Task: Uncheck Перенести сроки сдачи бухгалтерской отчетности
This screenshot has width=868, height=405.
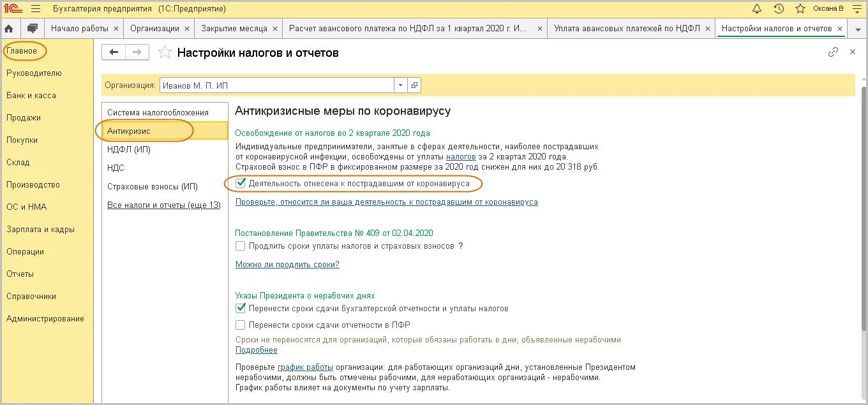Action: tap(240, 308)
